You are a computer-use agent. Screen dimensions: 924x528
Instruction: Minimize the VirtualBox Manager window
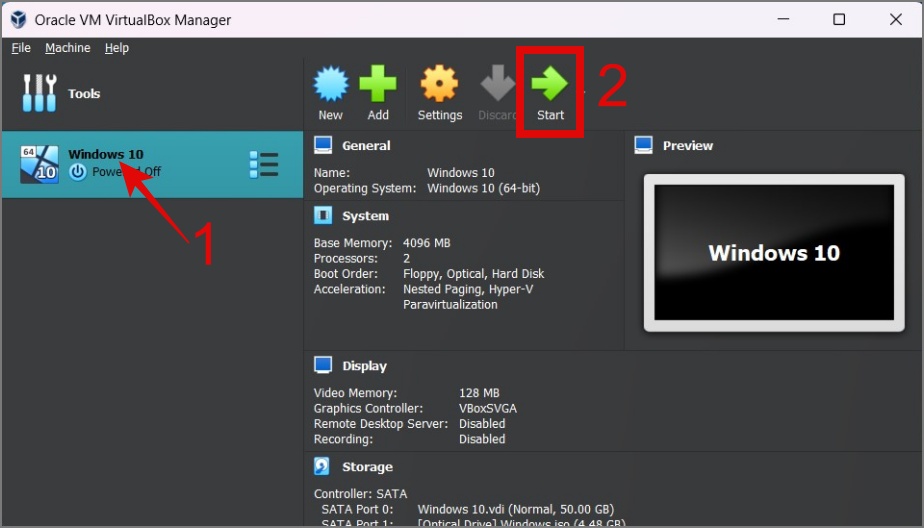tap(783, 19)
